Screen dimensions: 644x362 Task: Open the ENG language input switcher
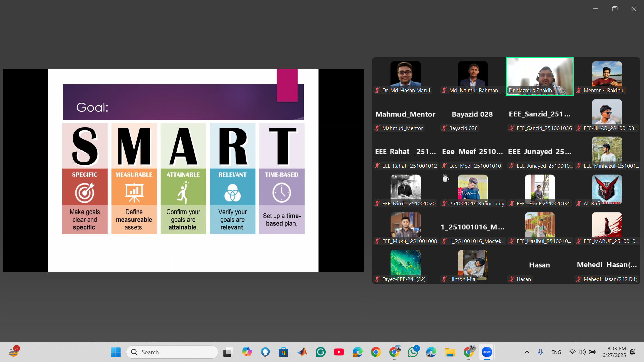click(x=556, y=352)
